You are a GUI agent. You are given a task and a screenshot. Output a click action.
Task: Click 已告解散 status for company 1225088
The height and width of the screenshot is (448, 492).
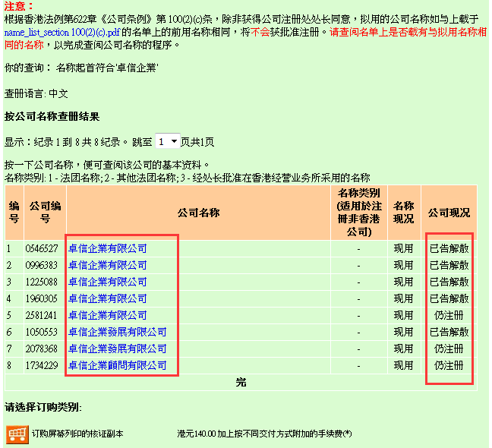pos(449,282)
